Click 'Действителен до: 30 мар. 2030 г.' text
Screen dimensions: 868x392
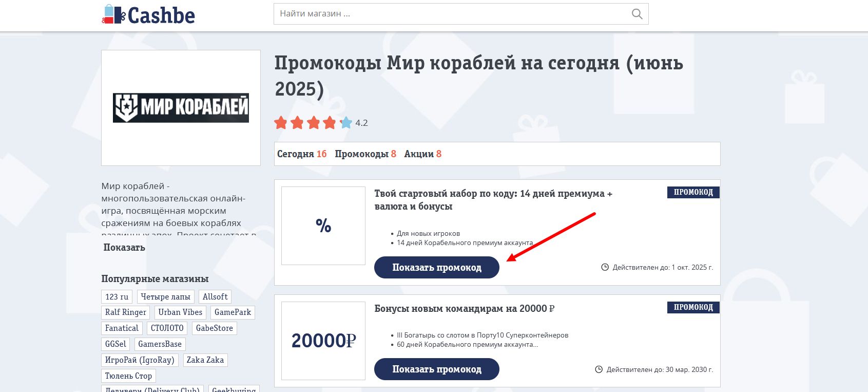[x=660, y=369]
